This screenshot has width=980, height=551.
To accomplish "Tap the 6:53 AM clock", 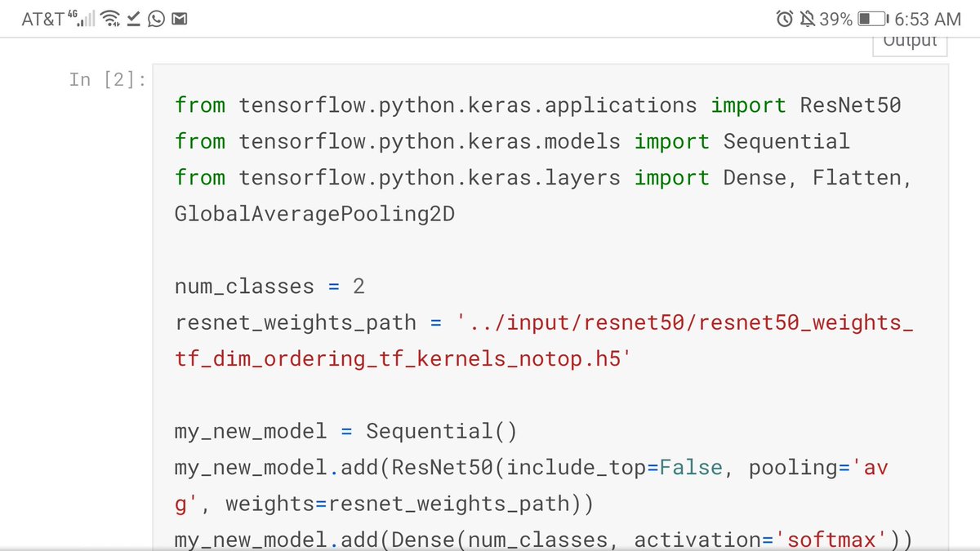I will pyautogui.click(x=928, y=19).
